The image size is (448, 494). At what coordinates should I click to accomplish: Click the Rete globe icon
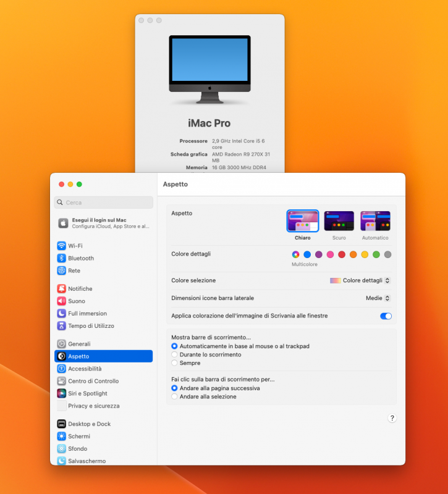pos(61,270)
